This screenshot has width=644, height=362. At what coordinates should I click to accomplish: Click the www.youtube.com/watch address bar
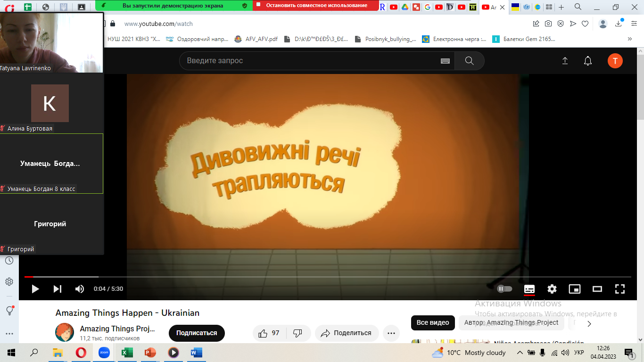[x=158, y=24]
